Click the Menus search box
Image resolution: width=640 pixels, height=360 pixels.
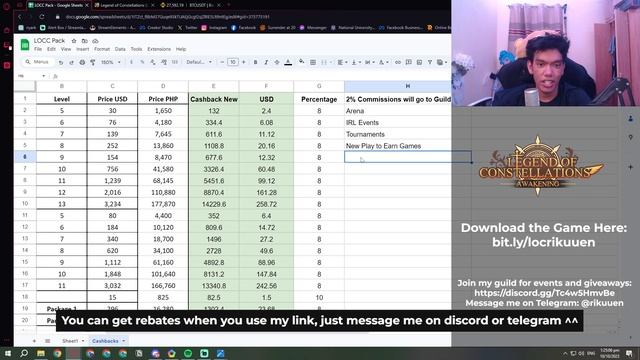37,62
